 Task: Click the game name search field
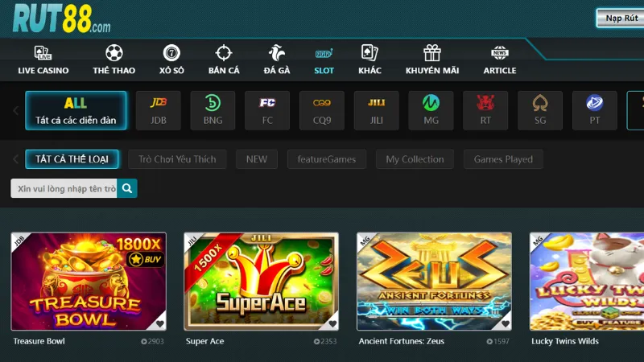64,188
